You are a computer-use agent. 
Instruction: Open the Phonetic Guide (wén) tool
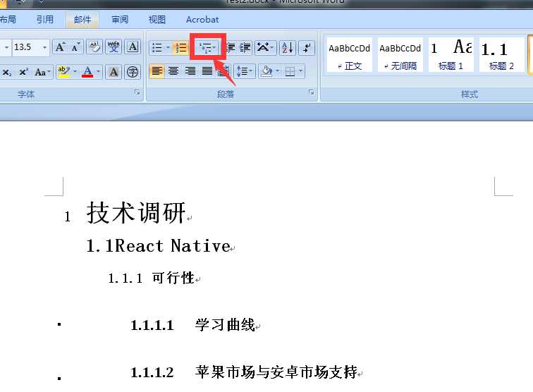tap(114, 47)
